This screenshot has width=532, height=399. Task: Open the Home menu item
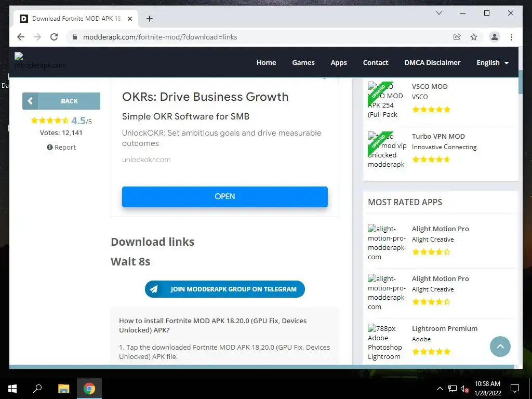[x=266, y=62]
